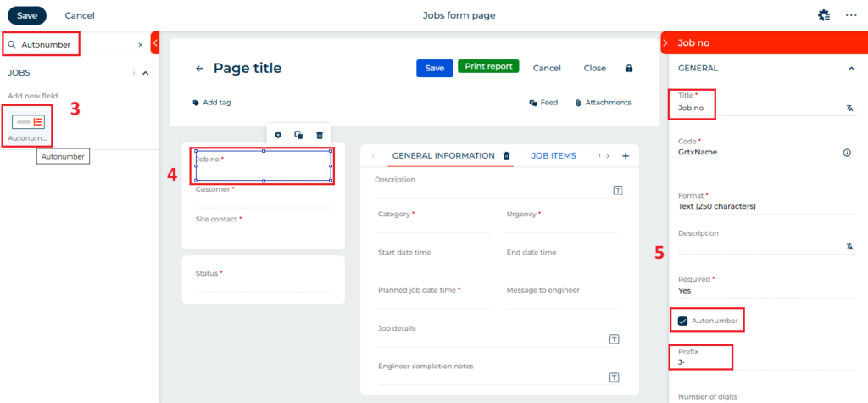
Task: Duplicate the selected Job no field
Action: (x=298, y=135)
